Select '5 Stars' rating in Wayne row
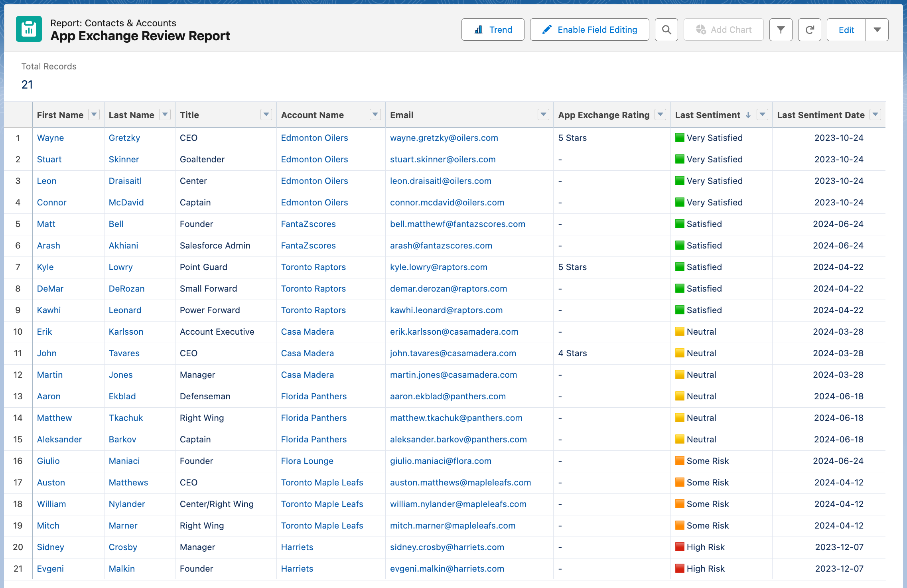Image resolution: width=907 pixels, height=588 pixels. [x=572, y=138]
